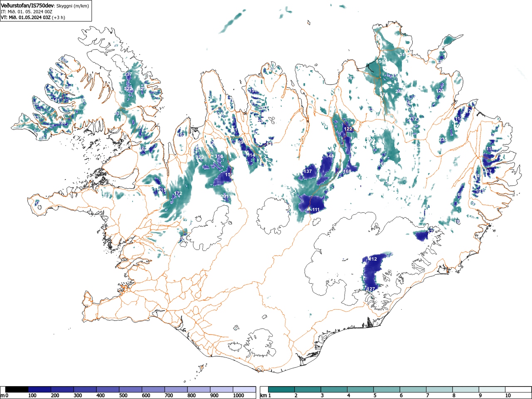The width and height of the screenshot is (532, 399).
Task: Click the 120 visibility value on map
Action: pyautogui.click(x=441, y=91)
